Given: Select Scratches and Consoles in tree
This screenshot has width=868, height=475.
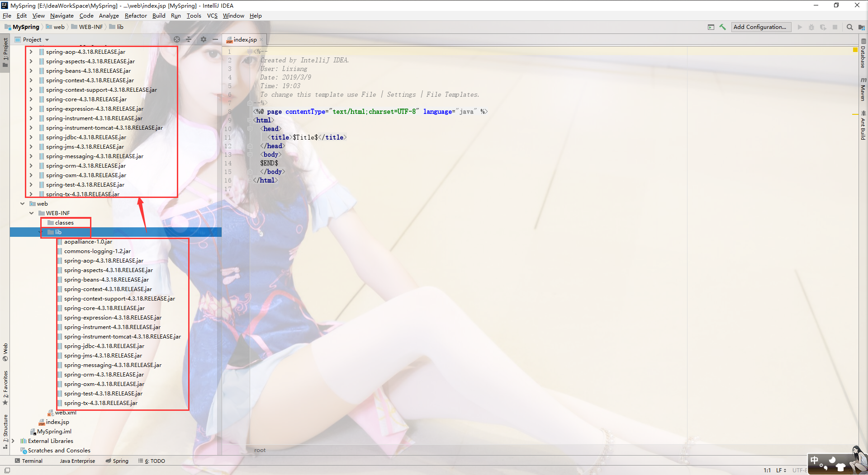Looking at the screenshot, I should click(59, 451).
